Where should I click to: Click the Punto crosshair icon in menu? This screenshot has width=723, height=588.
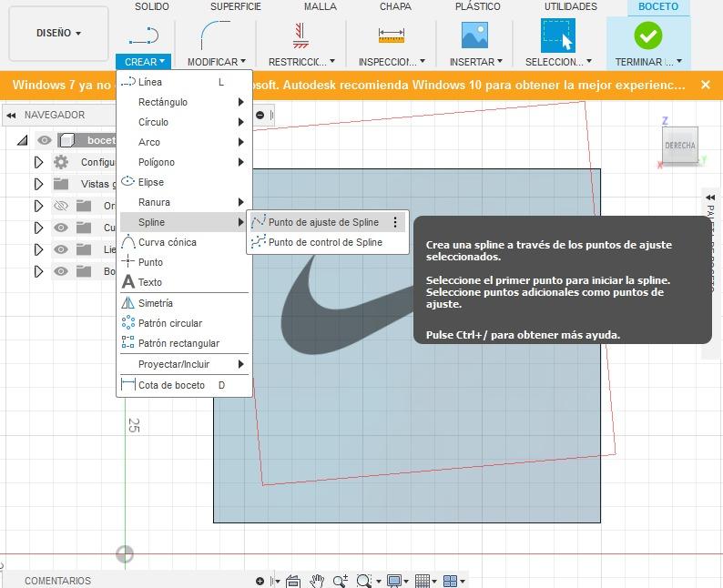(127, 262)
